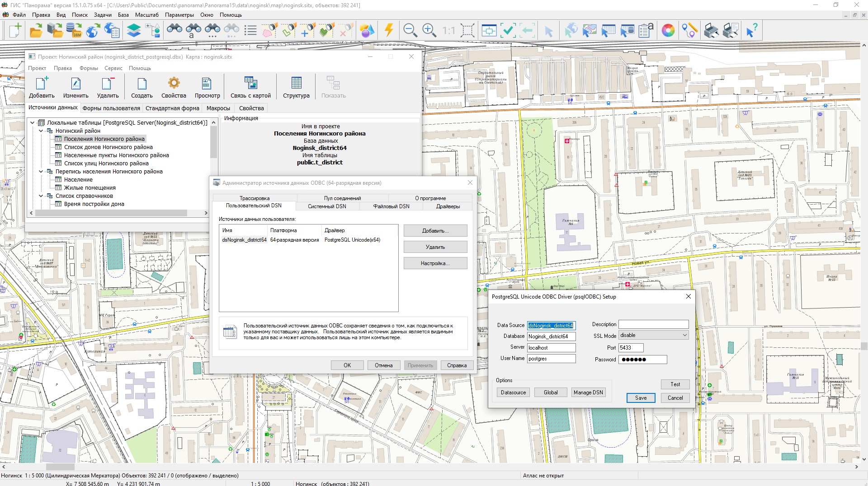Image resolution: width=868 pixels, height=486 pixels.
Task: Open the Сервис menu in the project window
Action: coord(113,68)
